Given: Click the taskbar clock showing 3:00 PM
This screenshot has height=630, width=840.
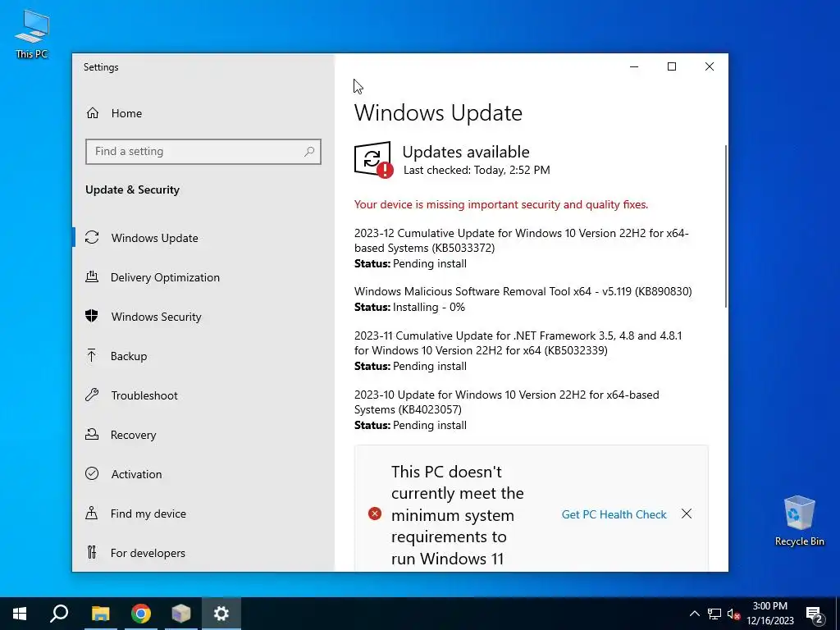Looking at the screenshot, I should coord(769,614).
